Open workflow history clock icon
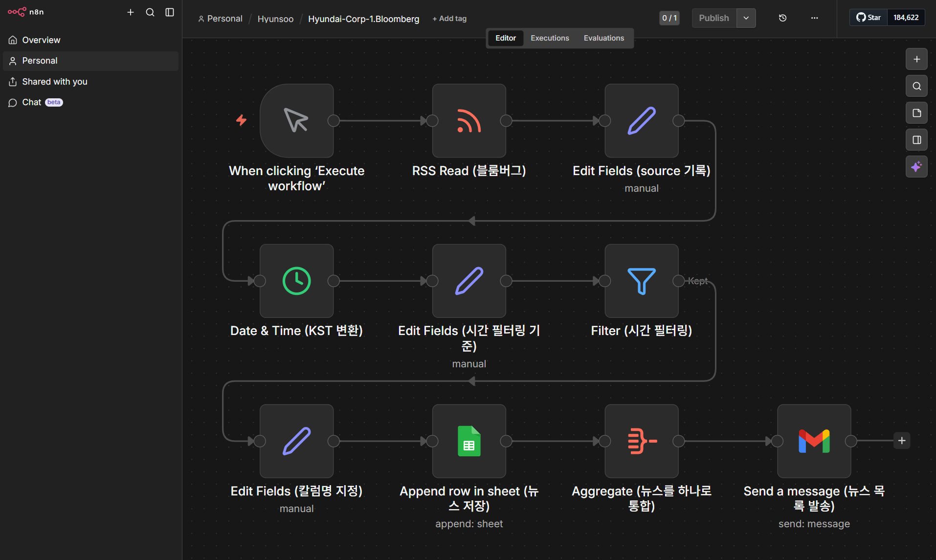The width and height of the screenshot is (936, 560). pyautogui.click(x=782, y=18)
